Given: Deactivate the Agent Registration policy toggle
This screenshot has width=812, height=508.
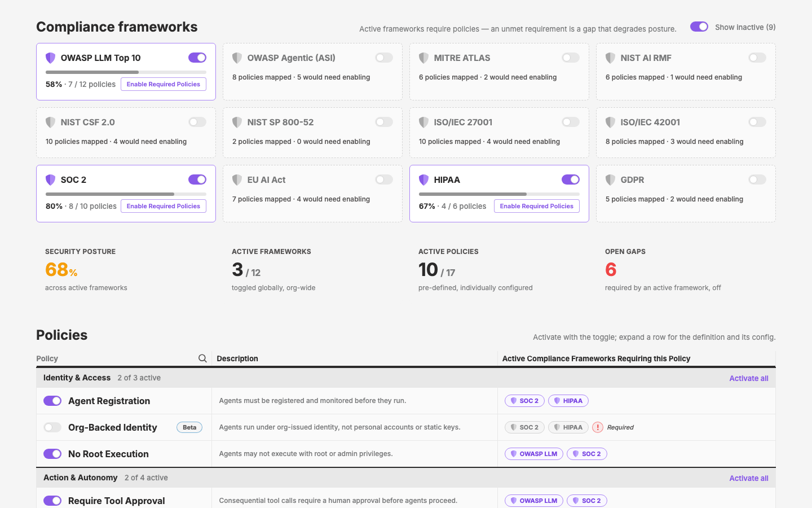Looking at the screenshot, I should coord(52,401).
